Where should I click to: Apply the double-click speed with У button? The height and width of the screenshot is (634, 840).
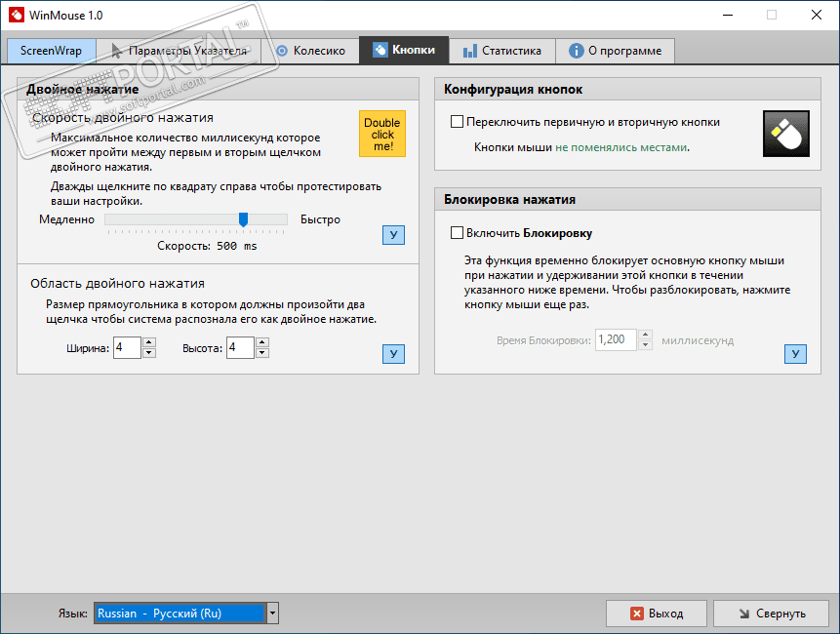click(393, 234)
